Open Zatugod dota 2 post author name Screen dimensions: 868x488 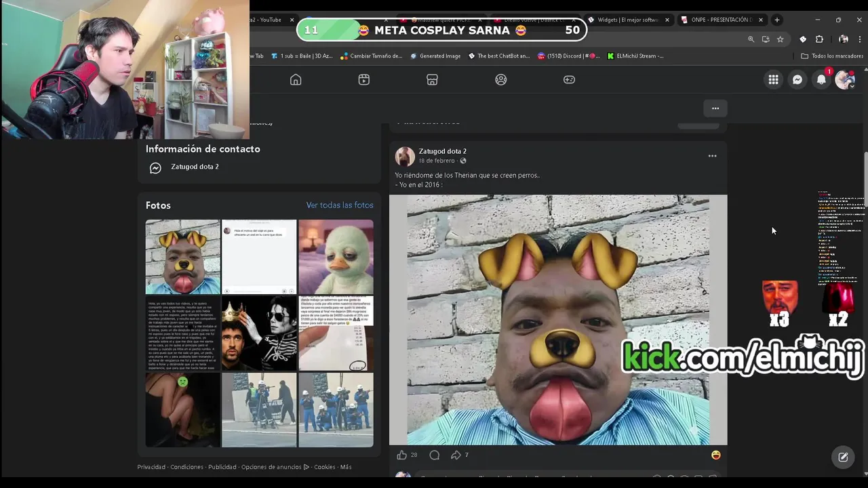pos(442,151)
